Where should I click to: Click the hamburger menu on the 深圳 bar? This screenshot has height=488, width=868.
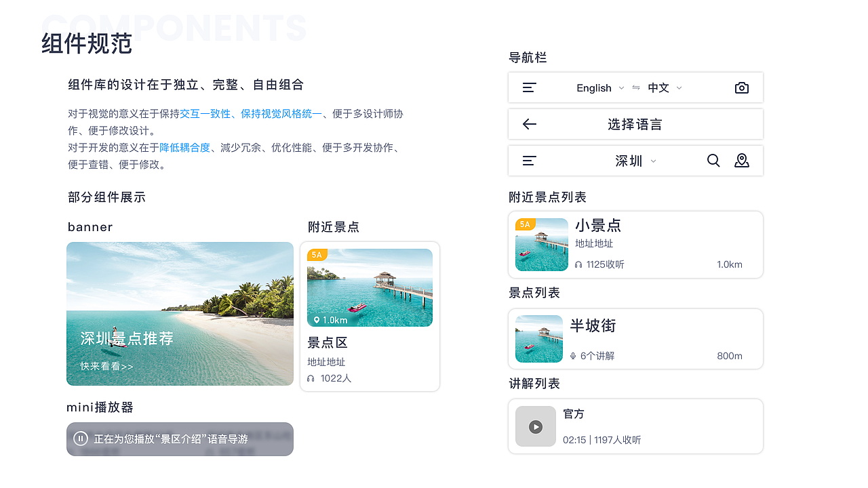click(x=529, y=161)
